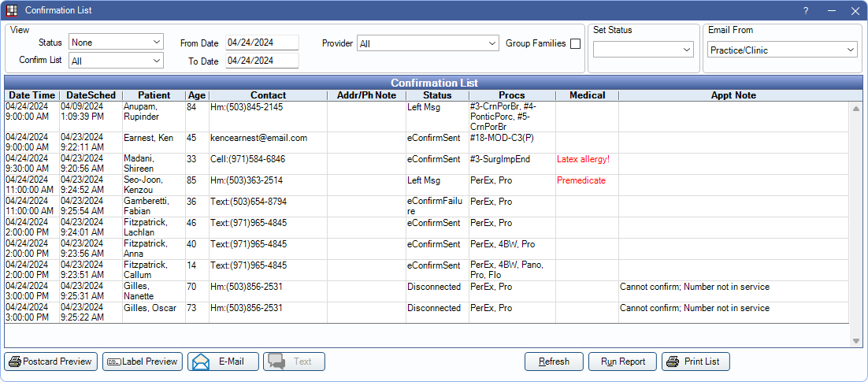Click the From Date input field
The image size is (868, 382).
(262, 43)
